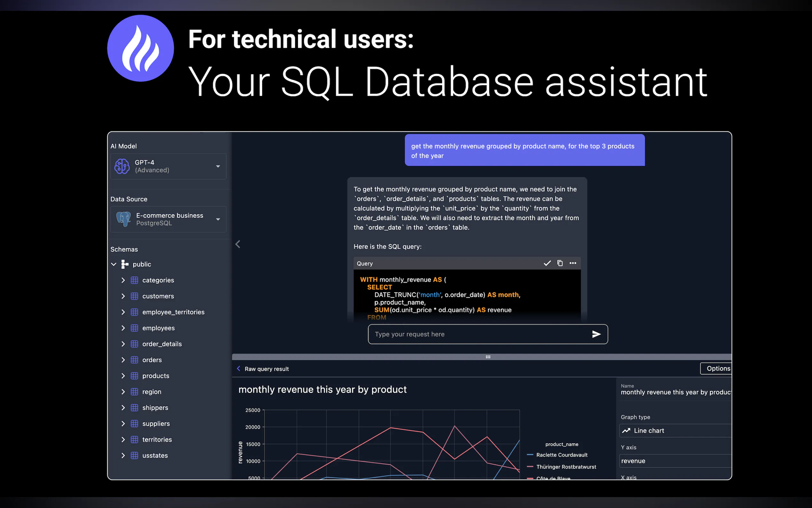Select the employees table in tree

pos(158,328)
